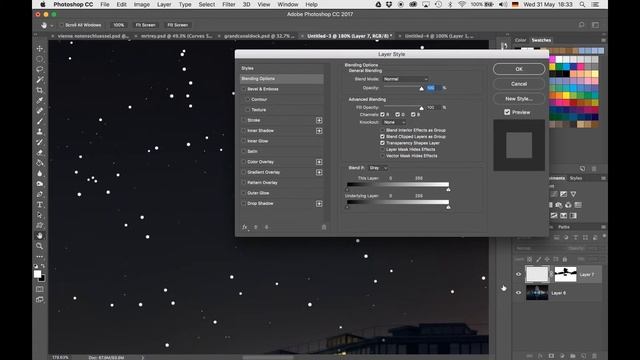This screenshot has height=360, width=640.
Task: Select Layer 6 thumbnail
Action: pos(537,293)
